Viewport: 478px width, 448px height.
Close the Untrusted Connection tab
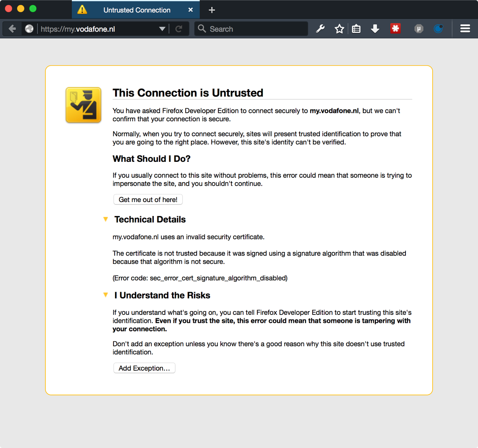coord(191,10)
